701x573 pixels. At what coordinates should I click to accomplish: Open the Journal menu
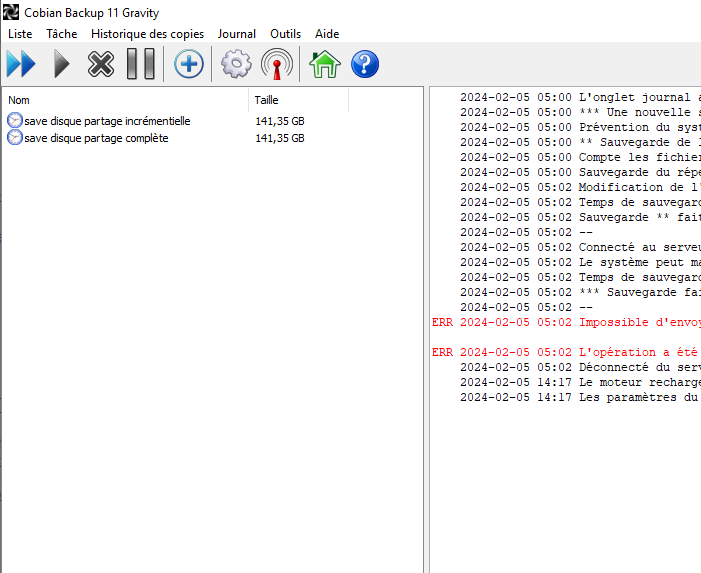tap(236, 34)
